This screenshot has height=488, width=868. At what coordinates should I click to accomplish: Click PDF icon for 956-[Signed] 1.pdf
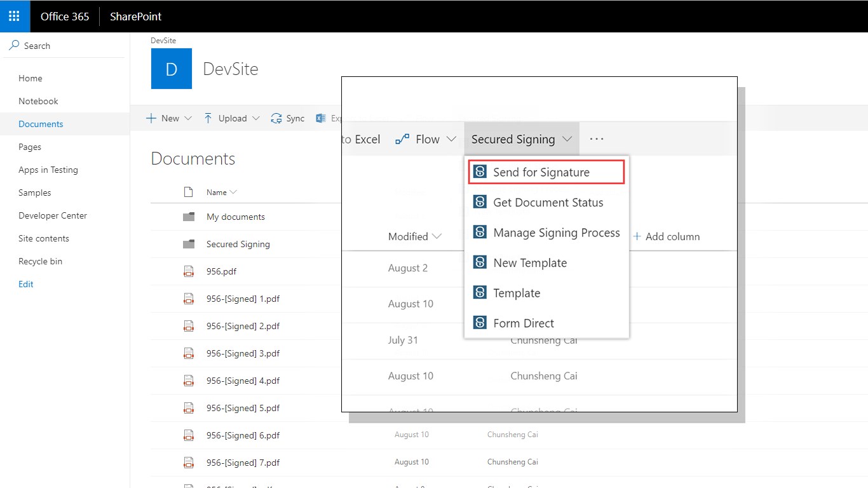pos(189,299)
